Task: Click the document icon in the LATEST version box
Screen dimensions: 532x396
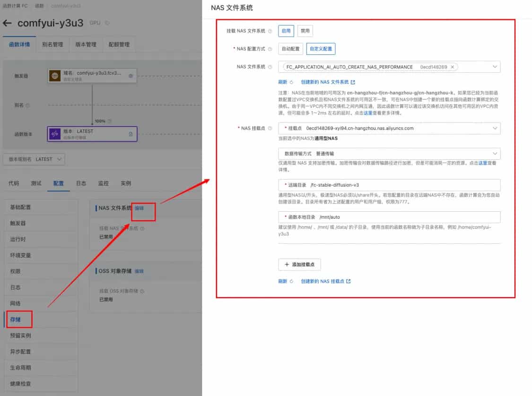Action: click(131, 134)
